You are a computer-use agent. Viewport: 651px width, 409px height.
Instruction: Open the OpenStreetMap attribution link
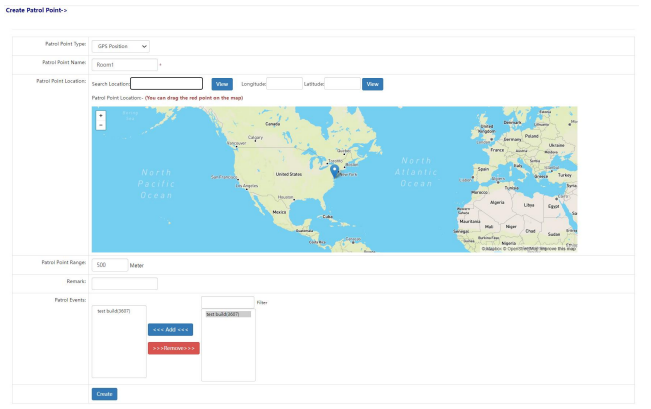[x=519, y=249]
